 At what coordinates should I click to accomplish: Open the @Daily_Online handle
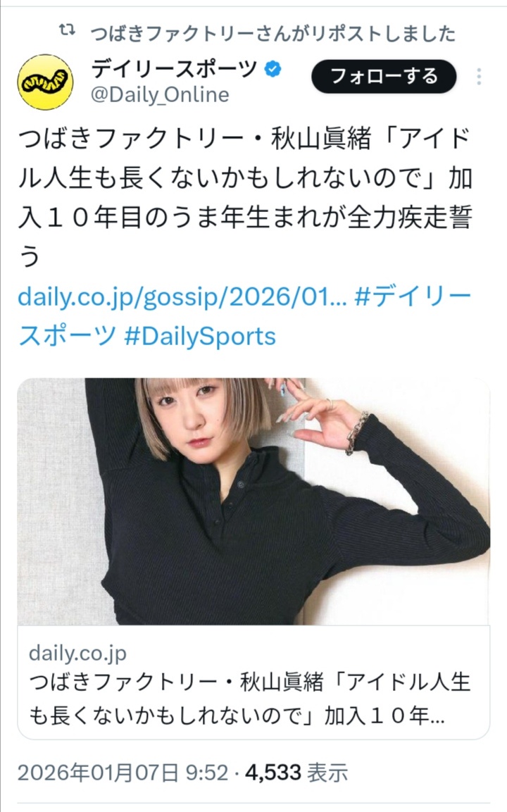160,95
